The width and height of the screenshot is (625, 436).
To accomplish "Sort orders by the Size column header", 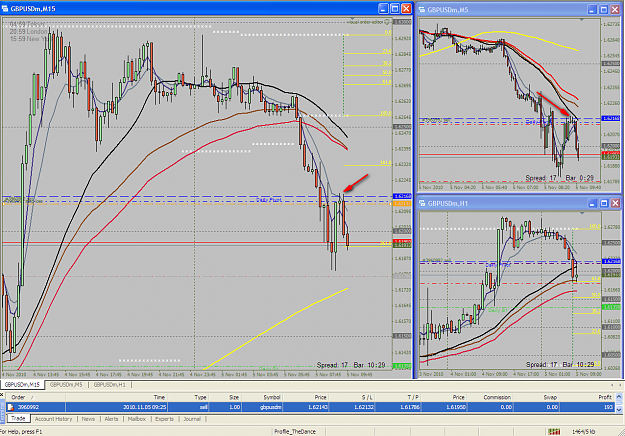I will tap(225, 397).
